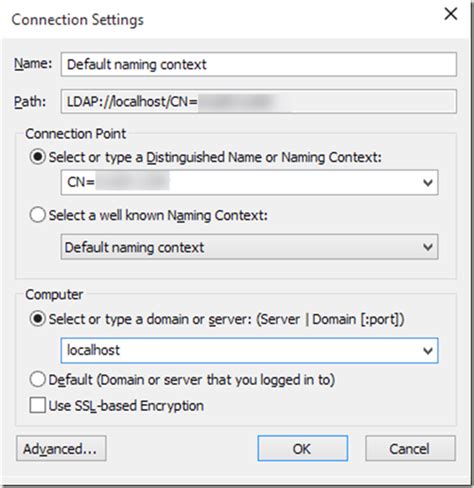Screen dimensions: 474x488
Task: Open the localhost server dropdown arrow
Action: [428, 351]
